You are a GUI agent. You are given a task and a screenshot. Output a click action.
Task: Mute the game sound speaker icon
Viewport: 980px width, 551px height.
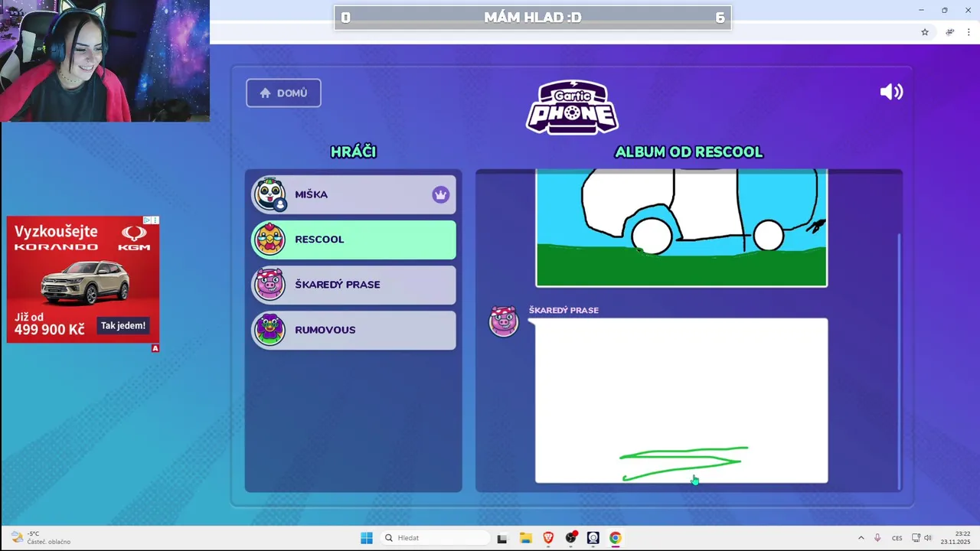click(891, 92)
